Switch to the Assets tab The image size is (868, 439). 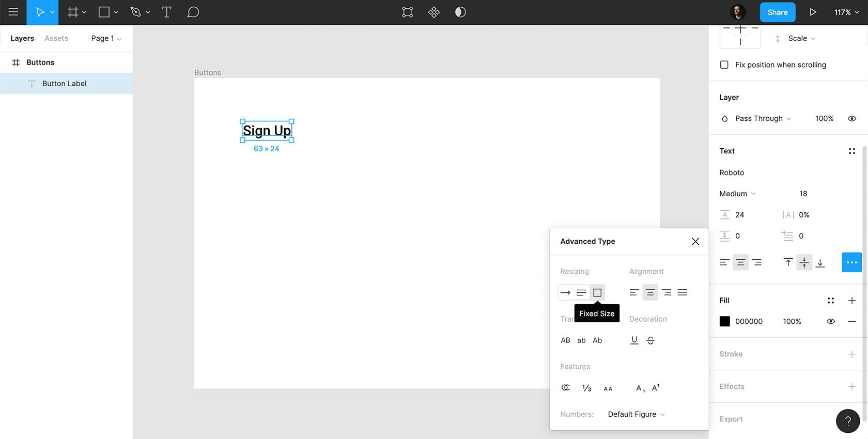(x=56, y=38)
